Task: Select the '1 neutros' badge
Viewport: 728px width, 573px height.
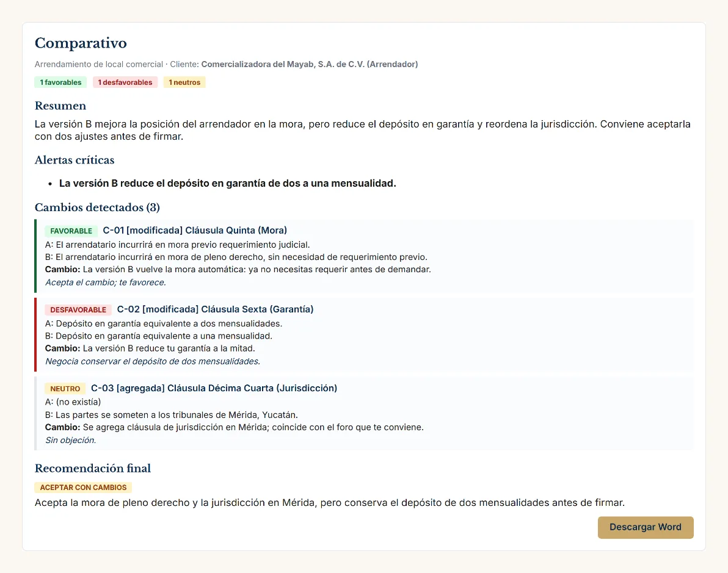Action: click(x=184, y=82)
